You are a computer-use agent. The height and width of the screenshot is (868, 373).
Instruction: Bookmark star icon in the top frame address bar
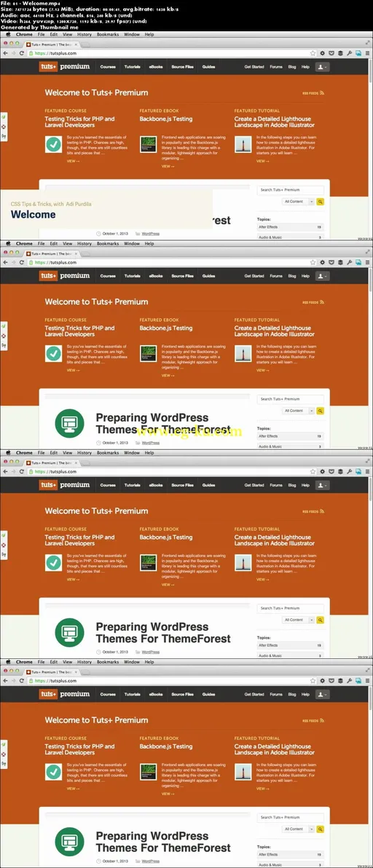pos(313,53)
